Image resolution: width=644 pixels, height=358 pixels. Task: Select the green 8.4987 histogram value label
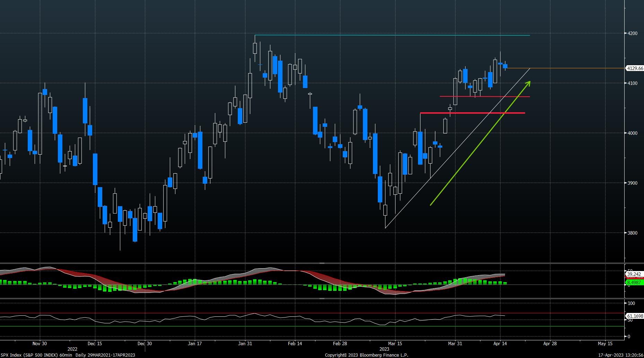coord(634,283)
